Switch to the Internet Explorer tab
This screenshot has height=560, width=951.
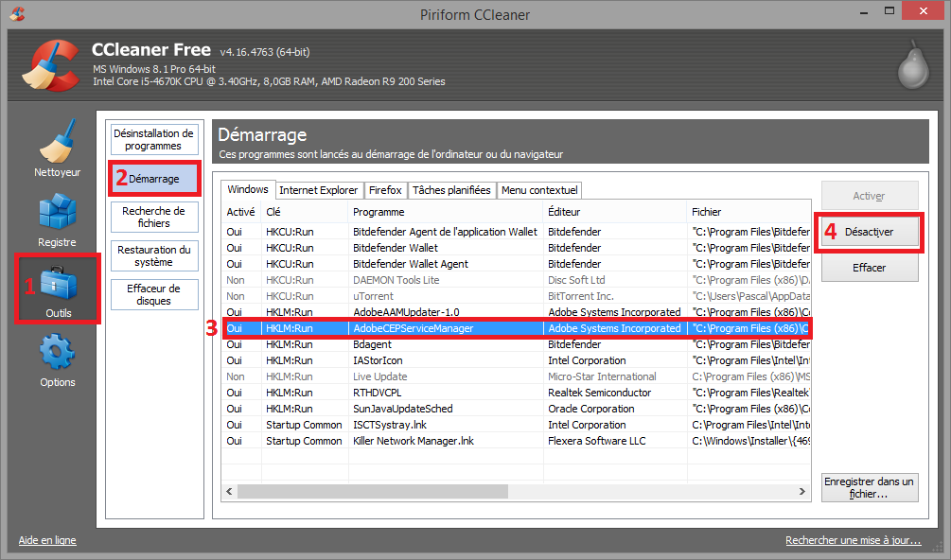318,190
